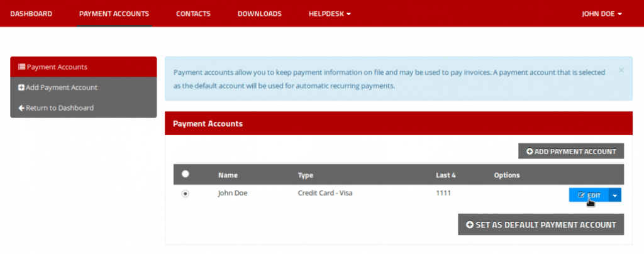Image resolution: width=644 pixels, height=254 pixels.
Task: Click Add Payment Account sidebar link
Action: pyautogui.click(x=84, y=87)
